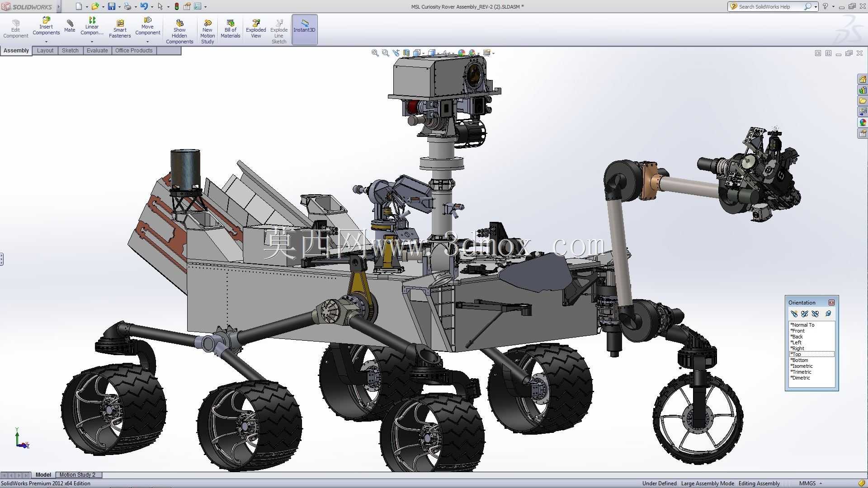The width and height of the screenshot is (868, 488).
Task: Click Zoom to Area icon
Action: 385,53
